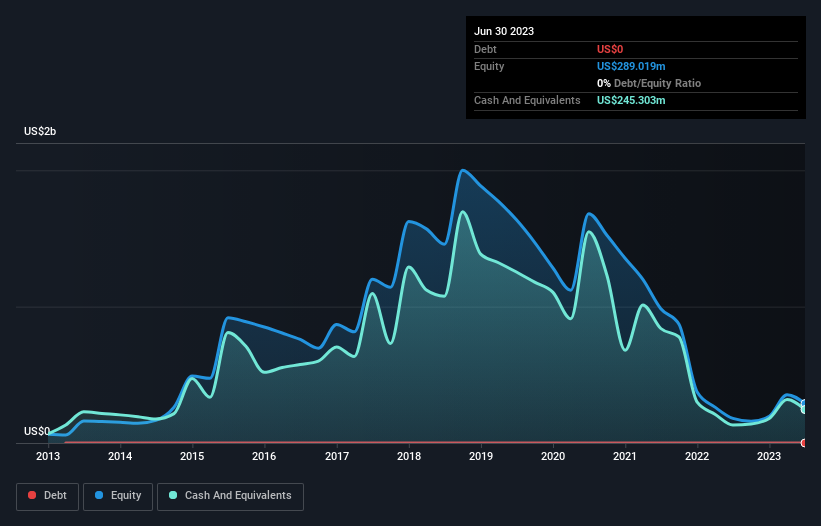Click the Debt US$0 value in tooltip
Image resolution: width=821 pixels, height=526 pixels.
click(x=610, y=49)
